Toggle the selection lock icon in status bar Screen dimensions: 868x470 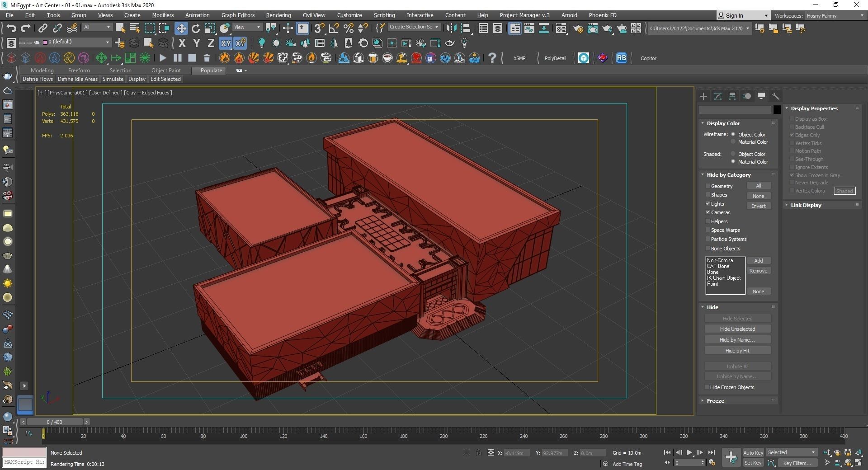point(479,452)
